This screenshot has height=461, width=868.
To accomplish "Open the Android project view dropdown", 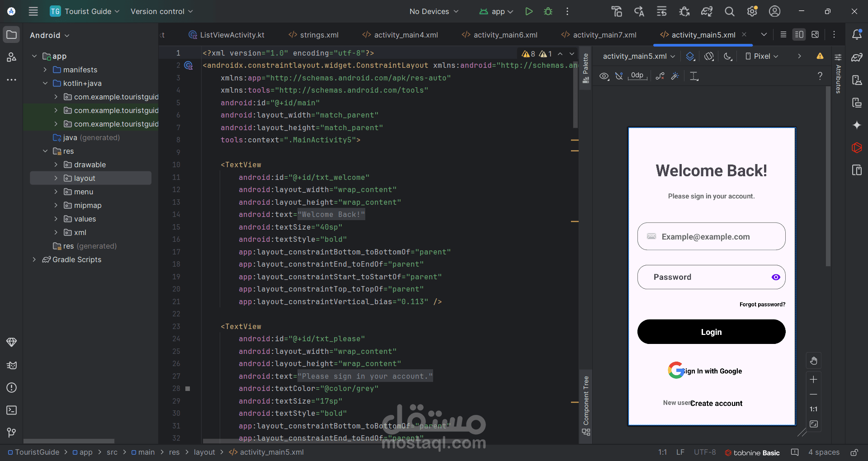I will [x=50, y=35].
